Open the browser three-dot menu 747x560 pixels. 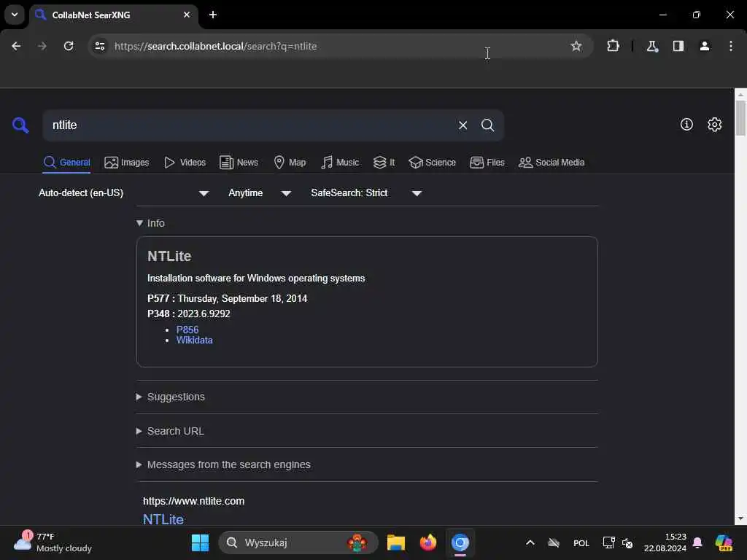731,46
